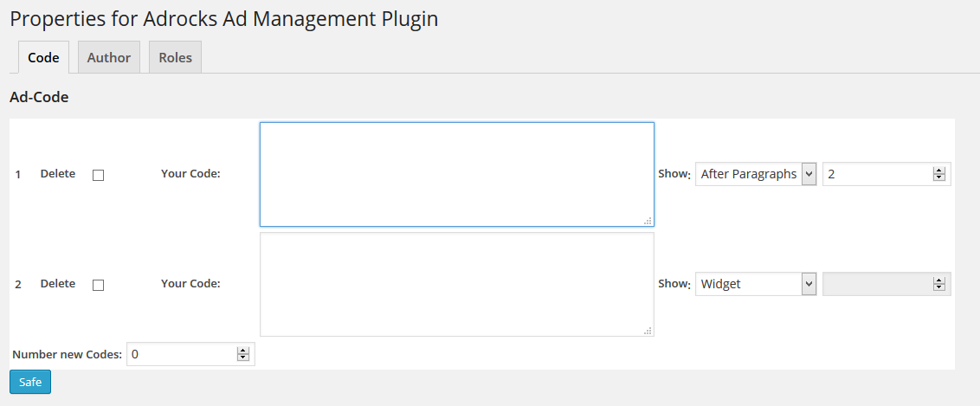Increment the paragraph number spinner up arrow
The height and width of the screenshot is (406, 980).
(938, 171)
